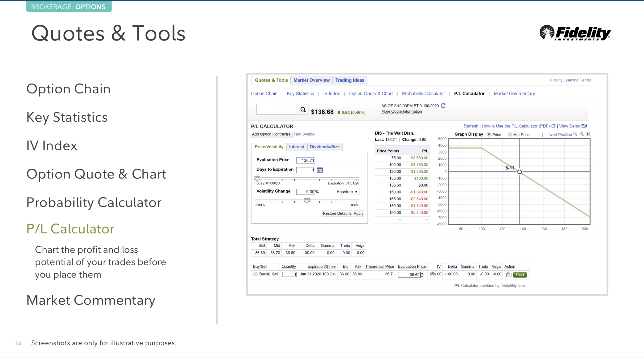Click the Evaluation Price stepper arrows in contract row
The image size is (644, 358).
[422, 275]
